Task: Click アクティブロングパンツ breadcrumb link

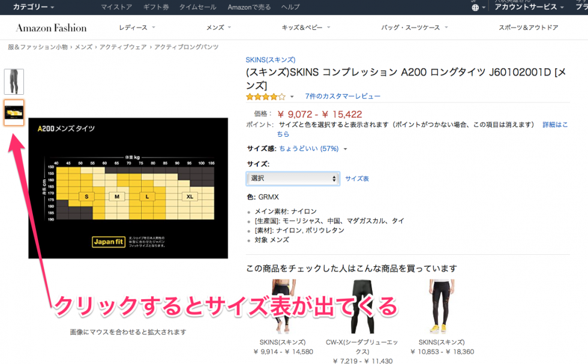Action: 187,47
